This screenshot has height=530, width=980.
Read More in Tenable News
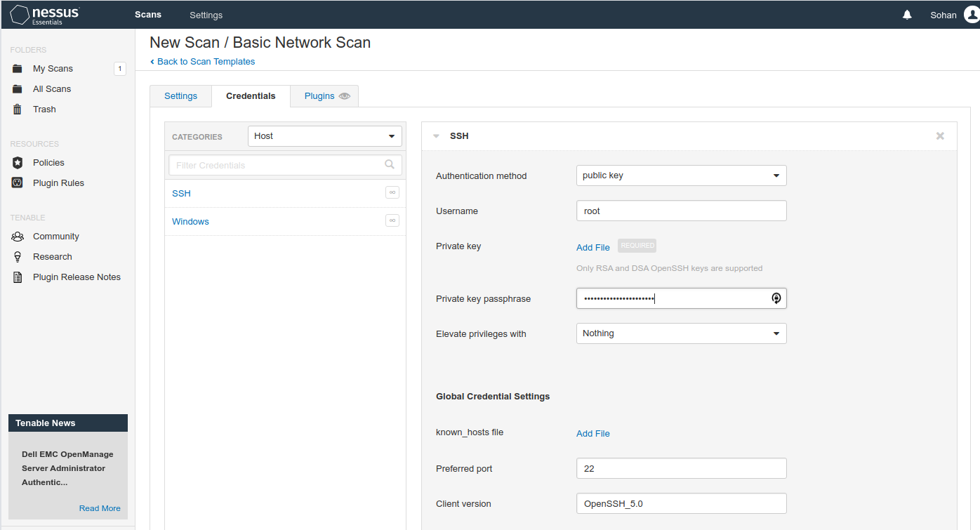pos(100,508)
